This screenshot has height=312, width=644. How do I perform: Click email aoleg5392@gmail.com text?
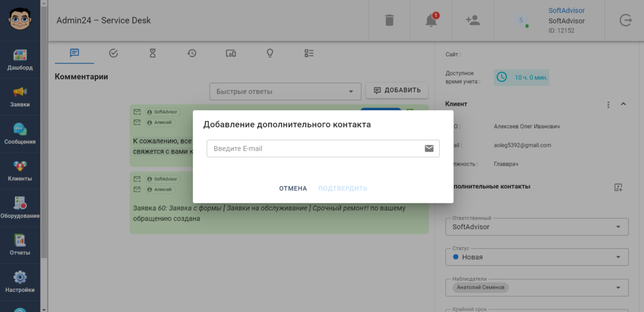click(522, 145)
